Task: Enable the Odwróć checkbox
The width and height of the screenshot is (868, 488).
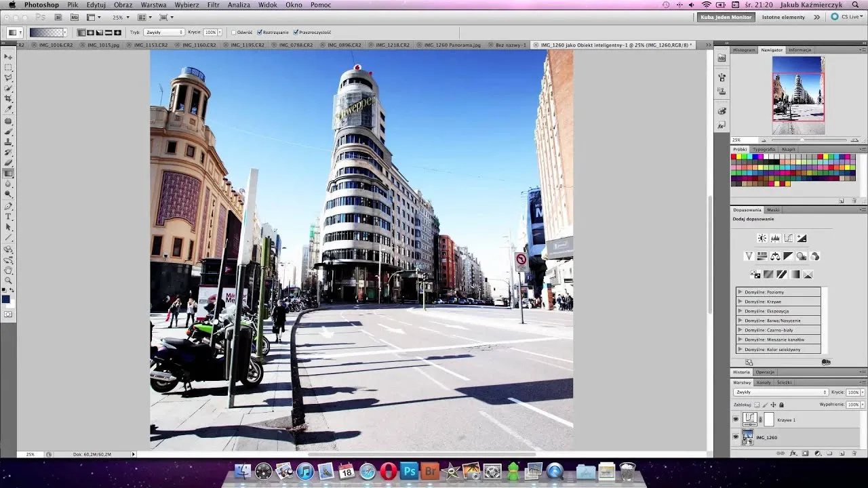Action: coord(234,31)
